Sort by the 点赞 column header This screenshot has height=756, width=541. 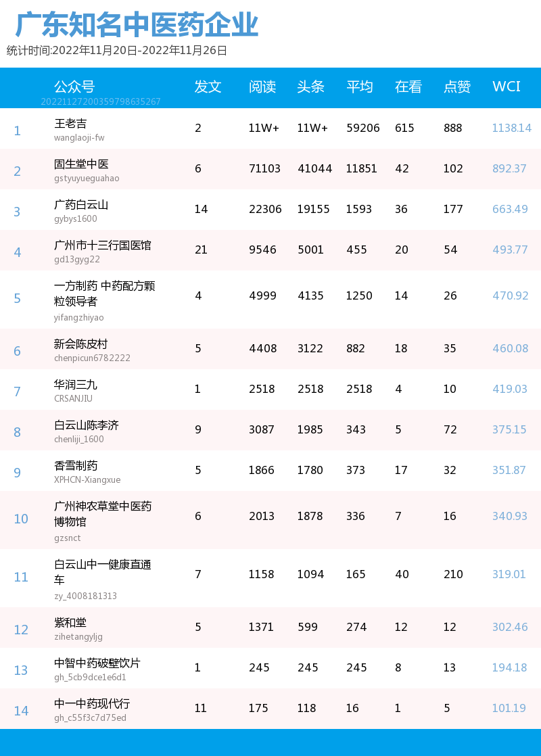point(456,88)
